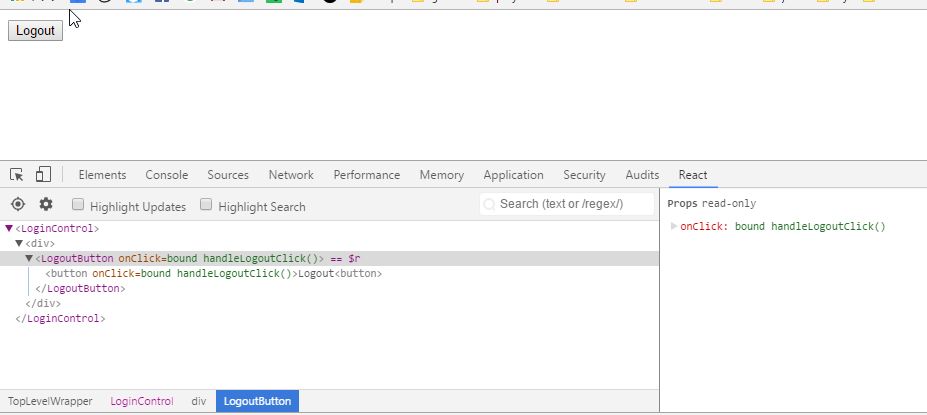
Task: Enable Highlight Updates checkbox
Action: [x=77, y=205]
